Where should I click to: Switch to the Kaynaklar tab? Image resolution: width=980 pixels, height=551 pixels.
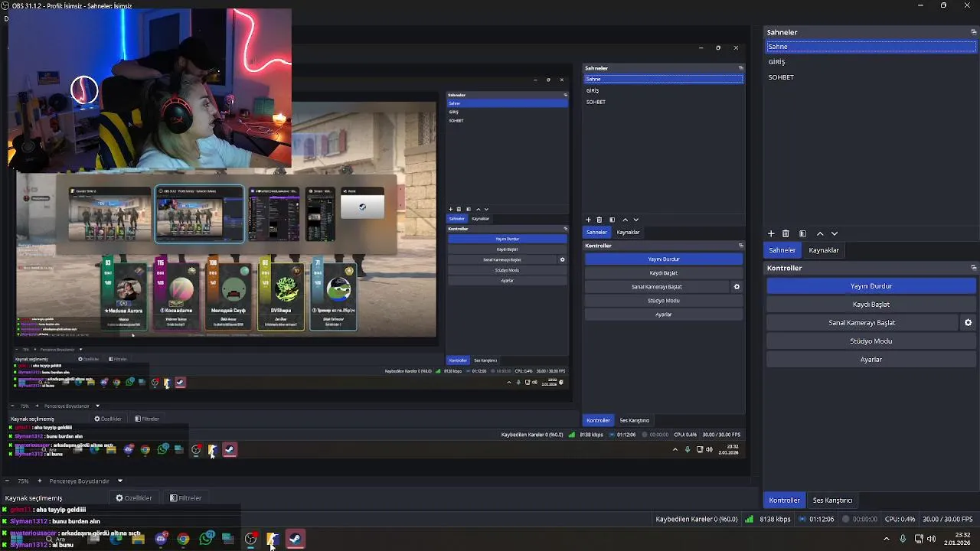[824, 250]
